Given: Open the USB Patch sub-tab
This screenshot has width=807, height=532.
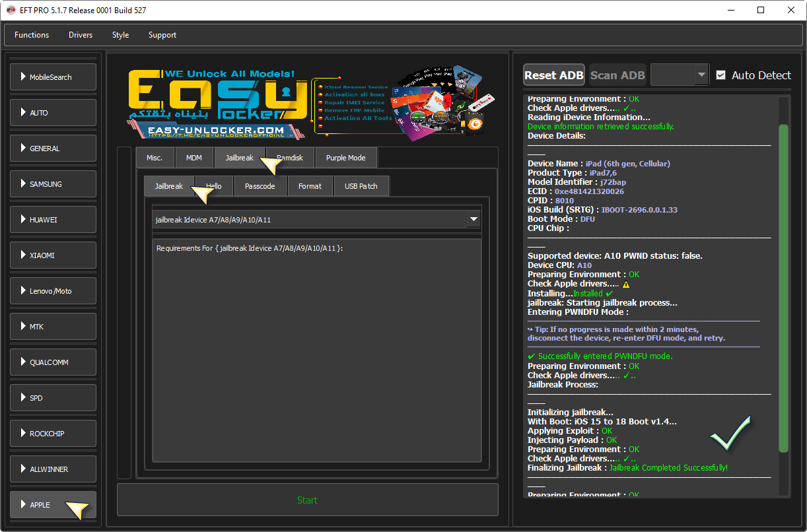Looking at the screenshot, I should pyautogui.click(x=361, y=186).
